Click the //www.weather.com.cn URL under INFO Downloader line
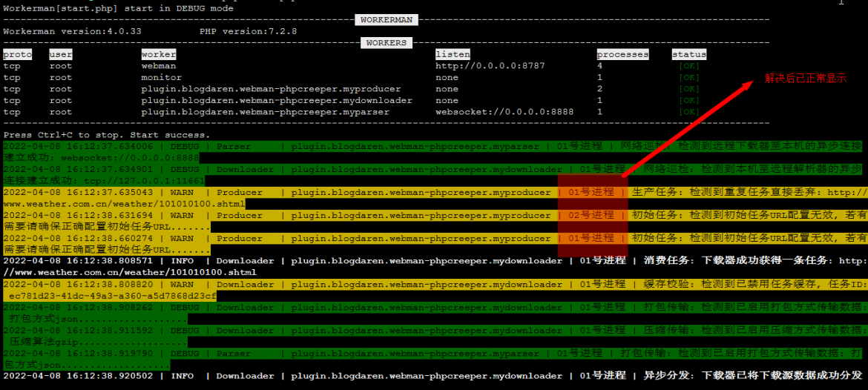 tap(130, 274)
